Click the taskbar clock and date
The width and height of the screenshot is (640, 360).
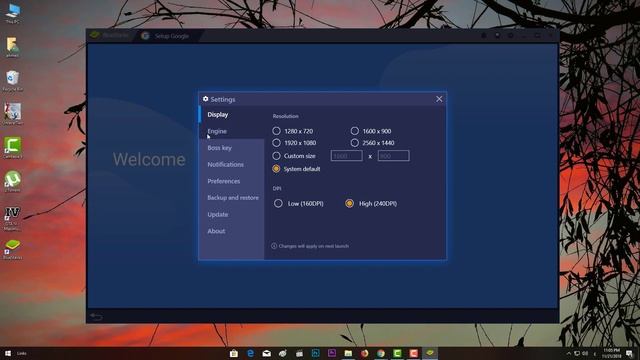click(611, 353)
